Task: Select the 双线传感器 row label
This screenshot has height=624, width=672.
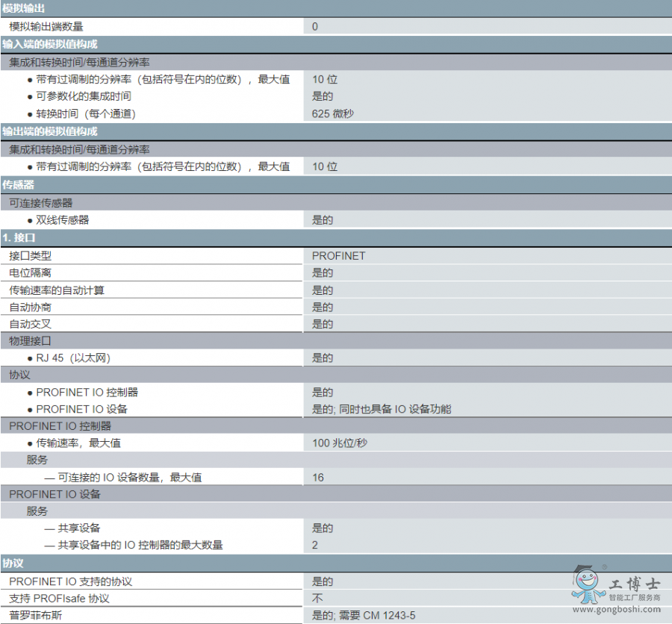Action: pyautogui.click(x=63, y=220)
